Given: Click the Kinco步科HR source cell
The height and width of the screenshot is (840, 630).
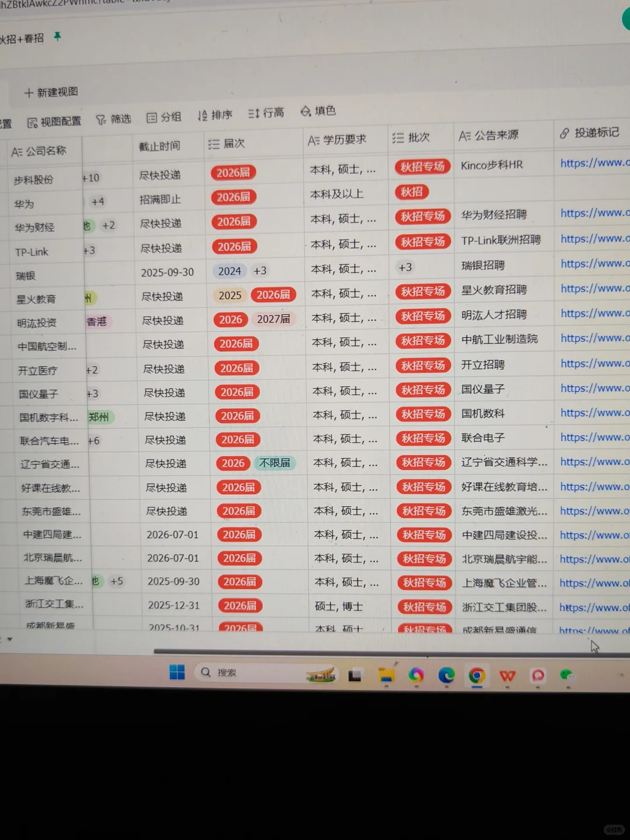Looking at the screenshot, I should click(492, 165).
